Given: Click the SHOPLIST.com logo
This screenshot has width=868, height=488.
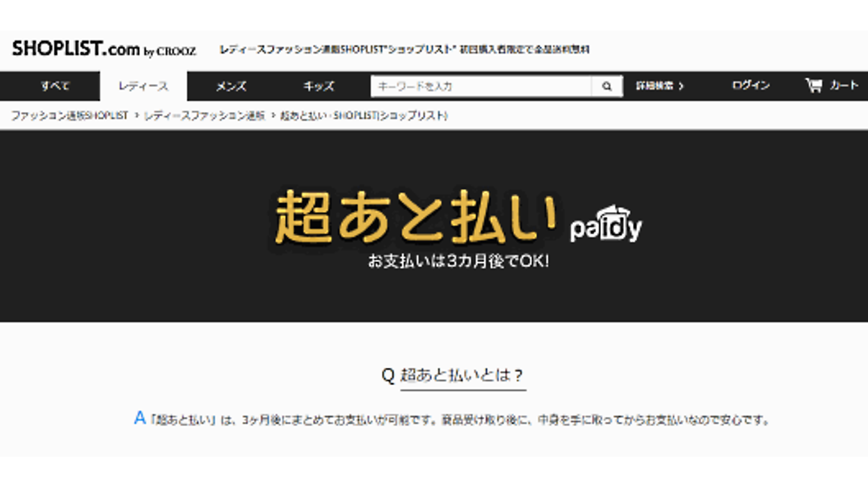Looking at the screenshot, I should tap(104, 49).
